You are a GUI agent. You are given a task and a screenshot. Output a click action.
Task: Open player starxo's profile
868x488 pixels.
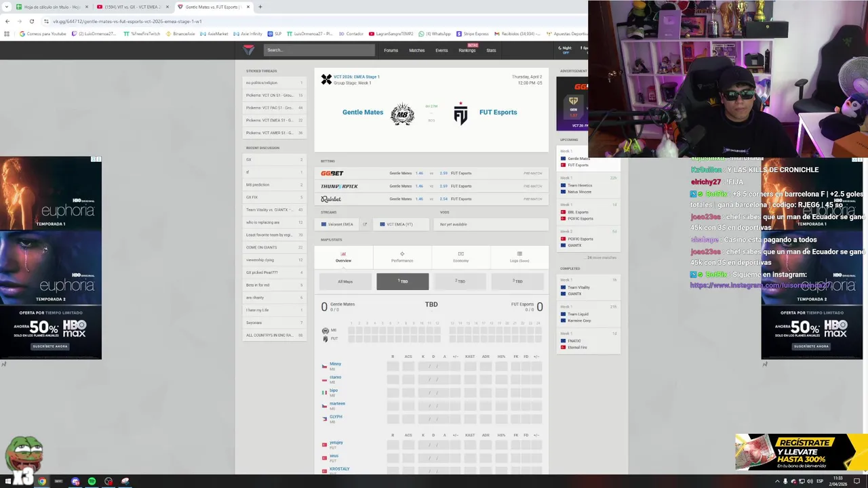[335, 377]
